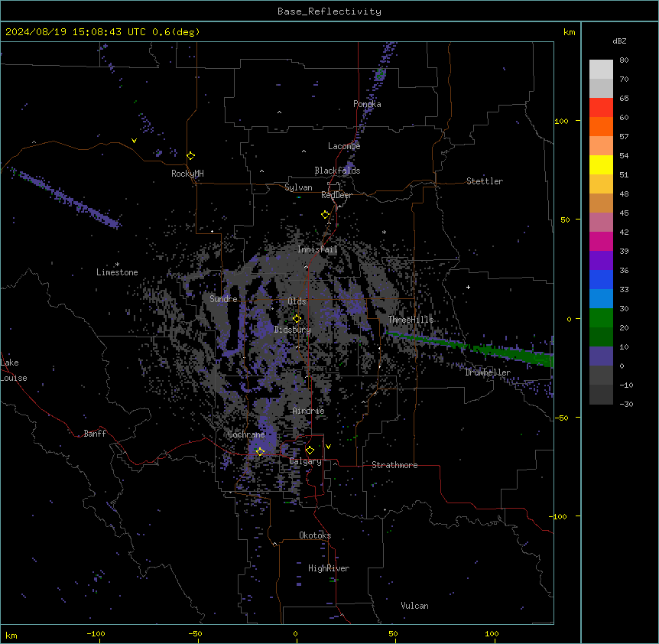Click the Airdrie city label
This screenshot has height=644, width=659.
[x=309, y=411]
